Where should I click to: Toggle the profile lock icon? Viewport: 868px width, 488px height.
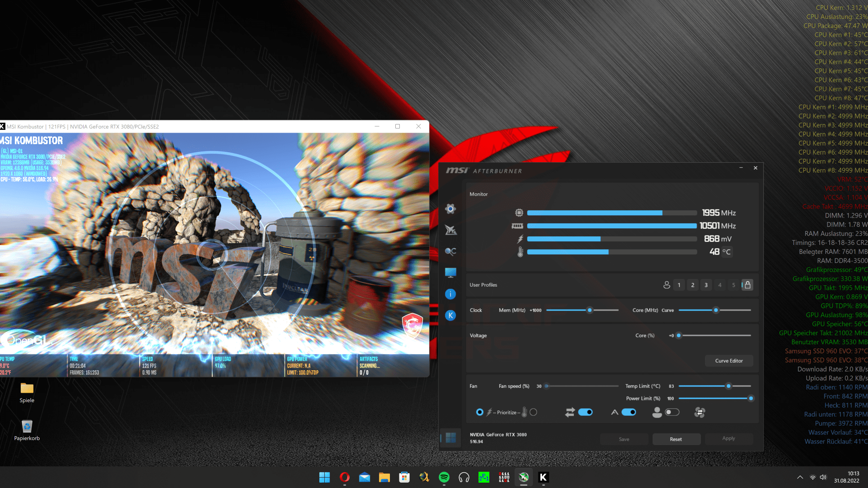(747, 285)
